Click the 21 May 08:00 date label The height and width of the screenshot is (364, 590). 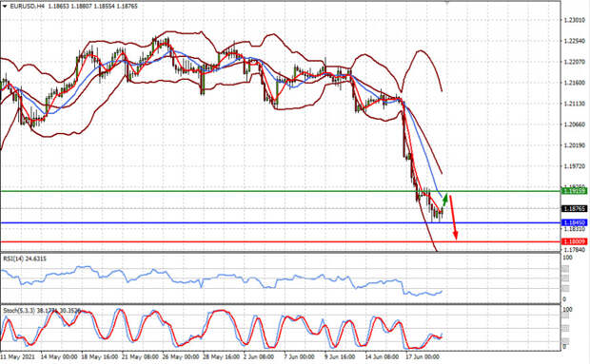[x=140, y=356]
